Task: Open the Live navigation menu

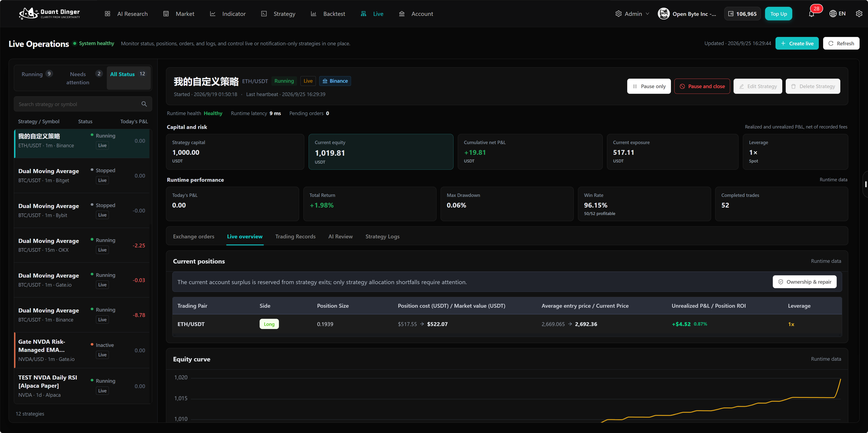Action: click(372, 14)
